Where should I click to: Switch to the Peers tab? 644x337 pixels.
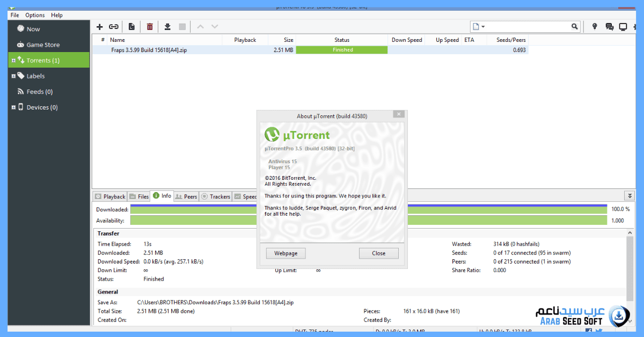186,196
